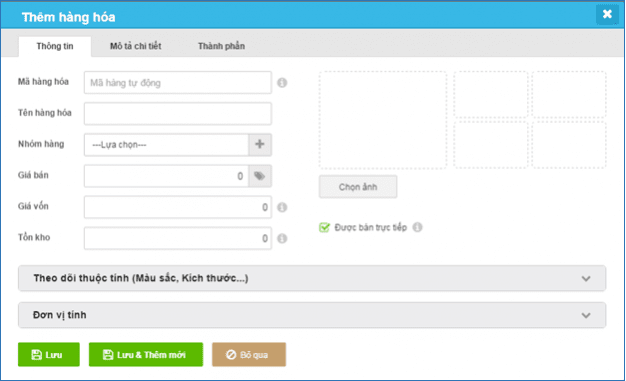Click the plus icon to add Nhóm hàng

[x=260, y=145]
